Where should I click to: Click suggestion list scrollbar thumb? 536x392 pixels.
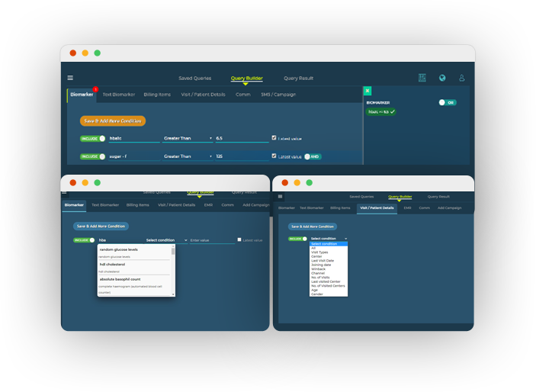click(173, 252)
